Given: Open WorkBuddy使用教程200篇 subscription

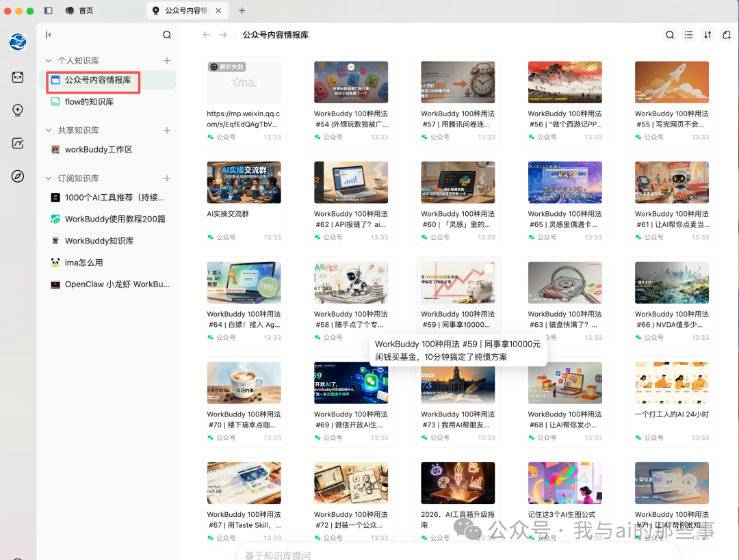Looking at the screenshot, I should [108, 219].
